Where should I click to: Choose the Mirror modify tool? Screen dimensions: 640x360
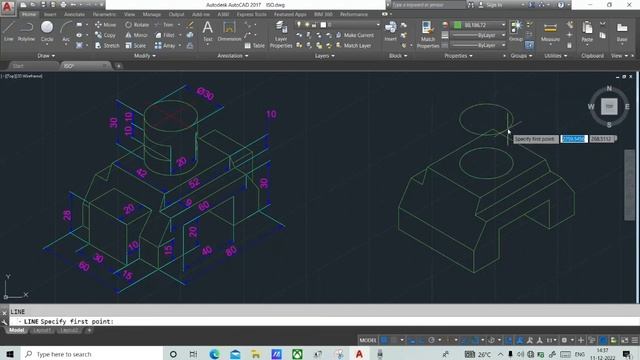coord(136,35)
